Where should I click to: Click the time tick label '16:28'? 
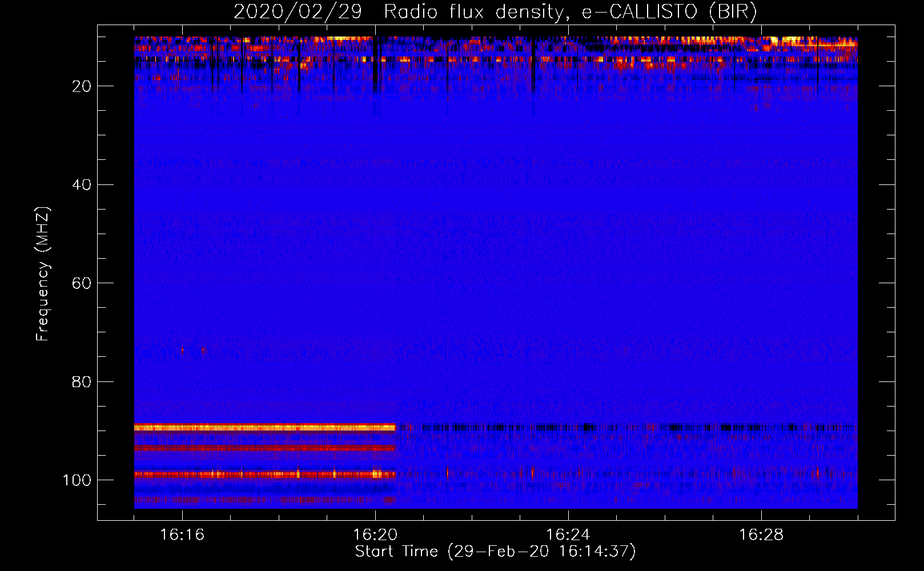coord(761,535)
